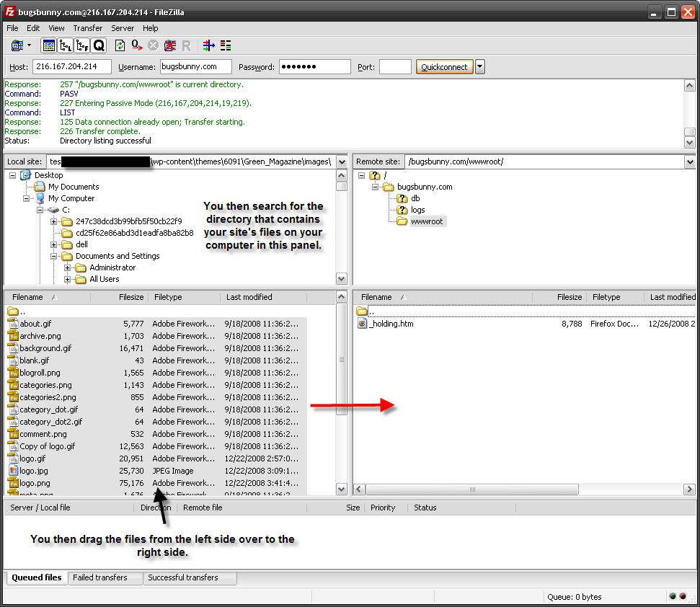Sort local files by Last modified column
This screenshot has width=700, height=607.
tap(249, 297)
